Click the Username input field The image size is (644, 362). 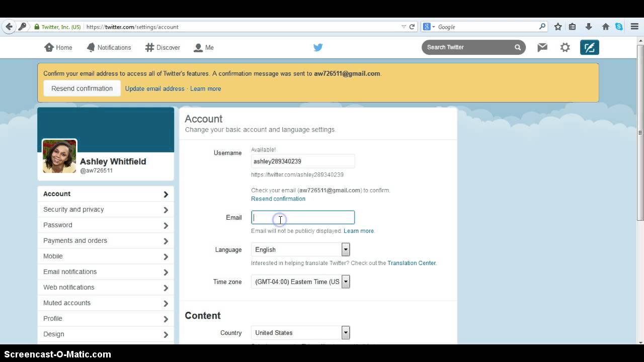303,161
